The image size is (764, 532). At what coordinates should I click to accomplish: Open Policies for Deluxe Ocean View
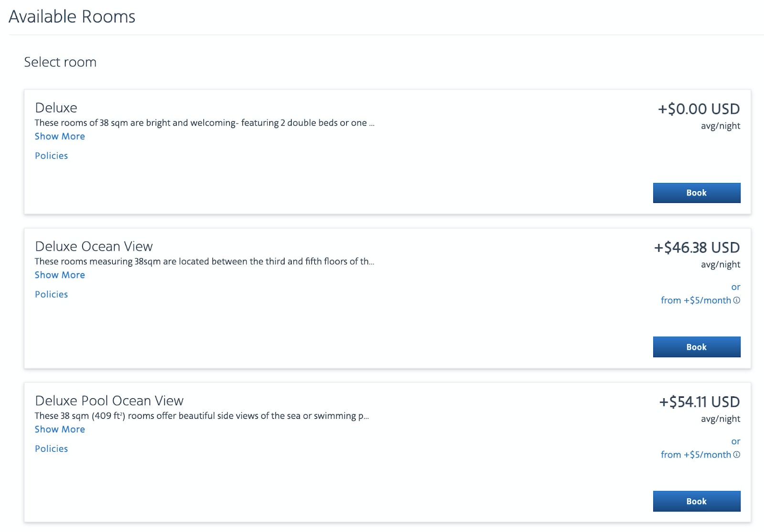[52, 294]
